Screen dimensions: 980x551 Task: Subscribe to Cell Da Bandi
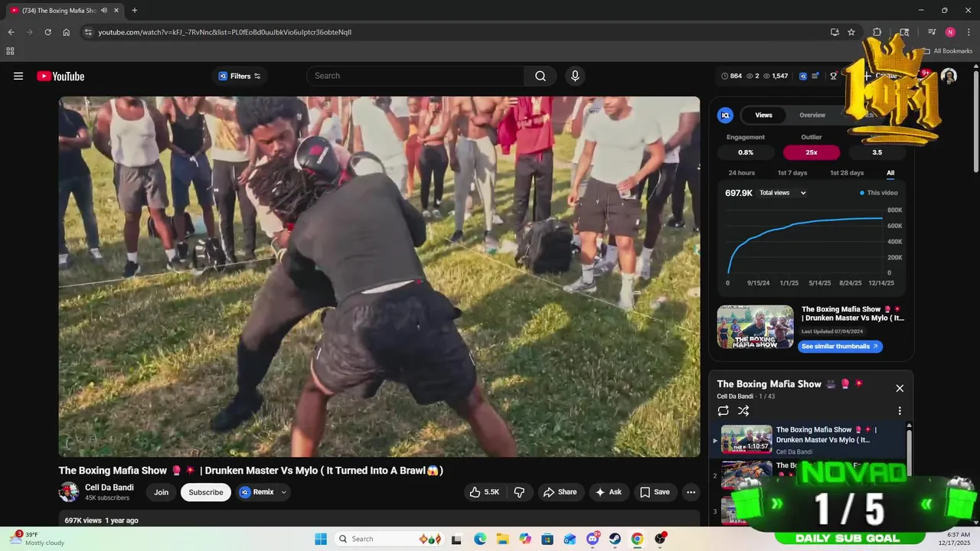[206, 492]
